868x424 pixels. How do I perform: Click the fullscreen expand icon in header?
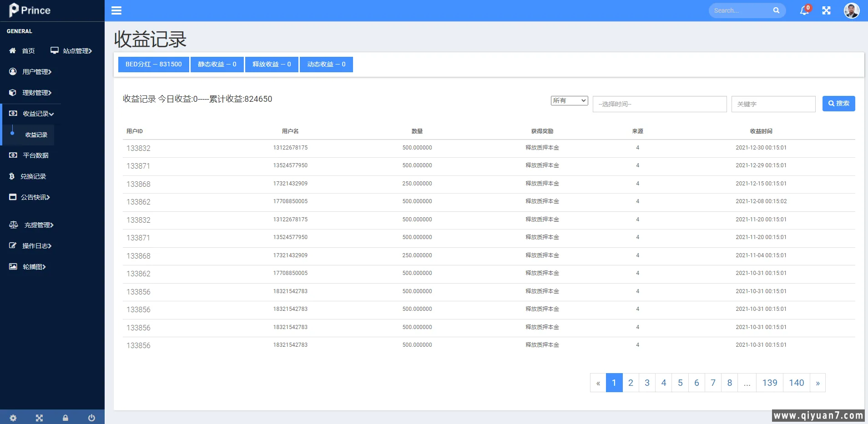tap(826, 10)
